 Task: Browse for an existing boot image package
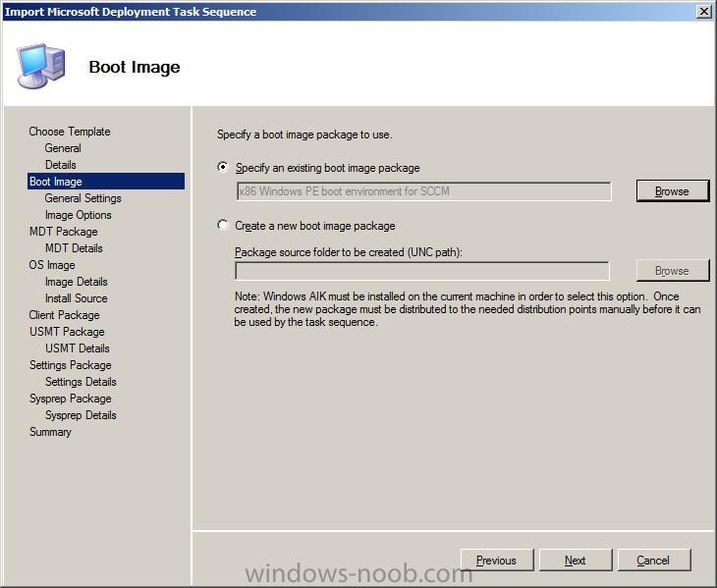[673, 191]
